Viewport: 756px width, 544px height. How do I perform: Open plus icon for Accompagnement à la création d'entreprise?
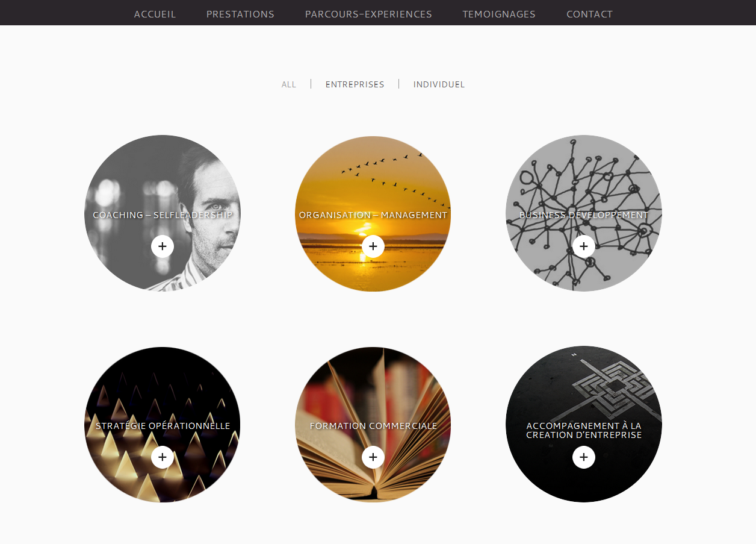pyautogui.click(x=584, y=457)
